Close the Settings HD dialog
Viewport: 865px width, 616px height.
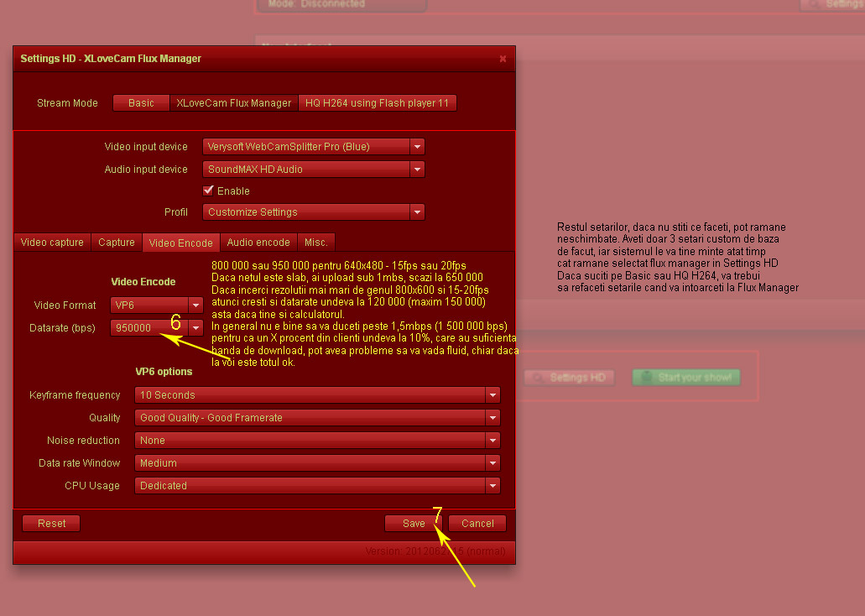click(x=503, y=59)
